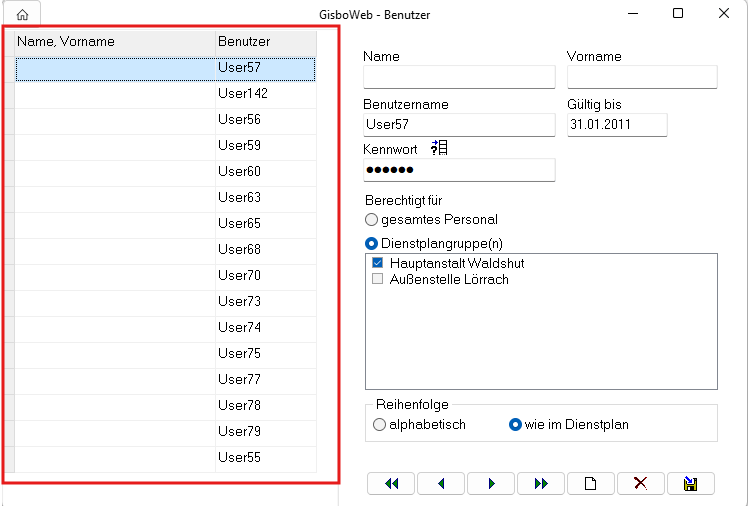Sort by the Name, Vorname column header
Image resolution: width=748 pixels, height=506 pixels.
(115, 42)
